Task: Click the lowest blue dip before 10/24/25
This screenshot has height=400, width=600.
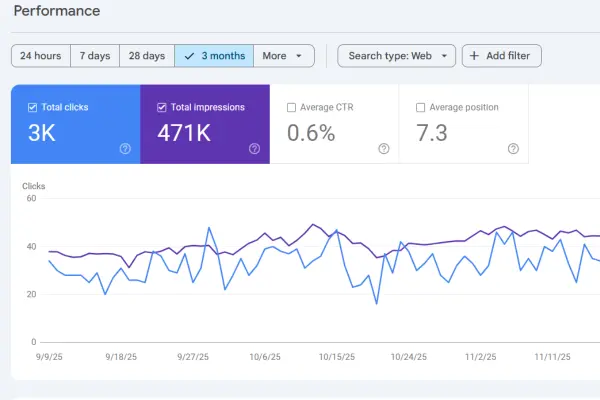Action: pyautogui.click(x=376, y=303)
